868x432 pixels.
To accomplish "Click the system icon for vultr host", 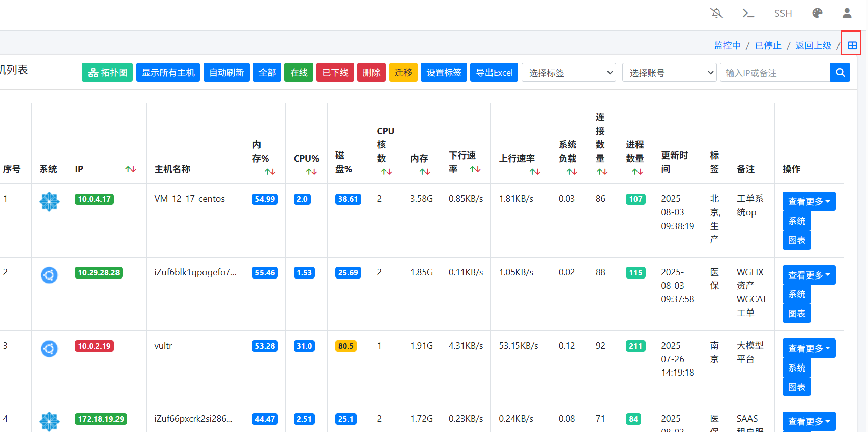I will 49,348.
